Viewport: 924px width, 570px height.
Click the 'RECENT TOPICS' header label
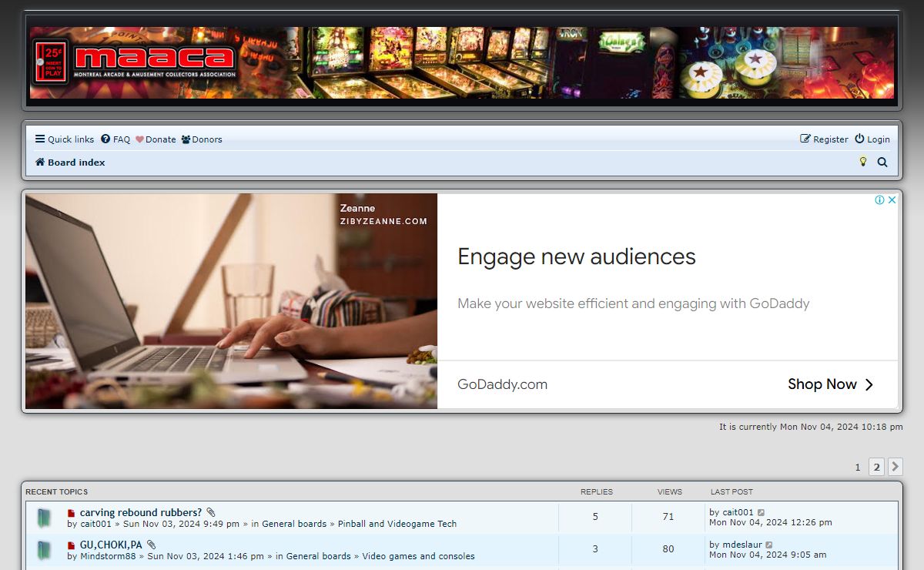57,491
